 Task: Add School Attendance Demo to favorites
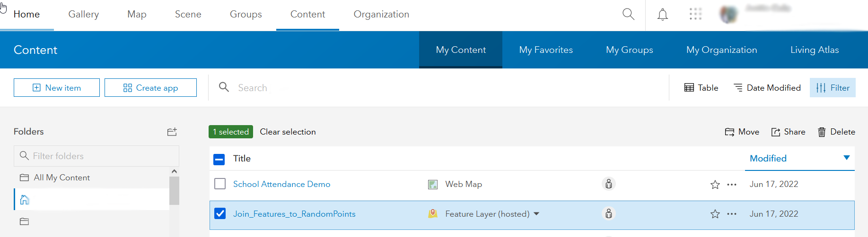coord(715,185)
